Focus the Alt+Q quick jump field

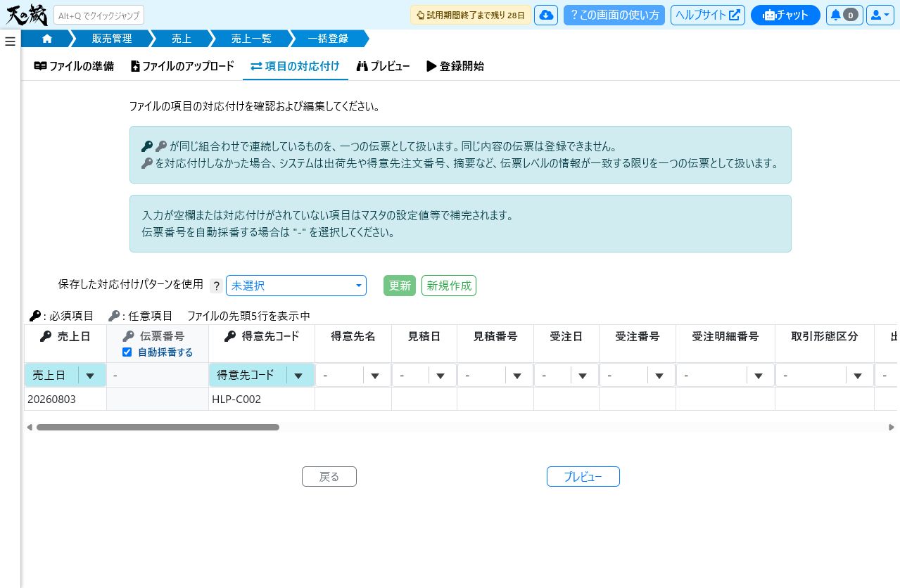click(99, 15)
